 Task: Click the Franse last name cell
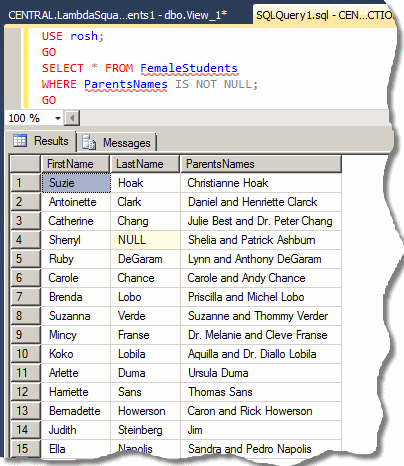pos(145,335)
